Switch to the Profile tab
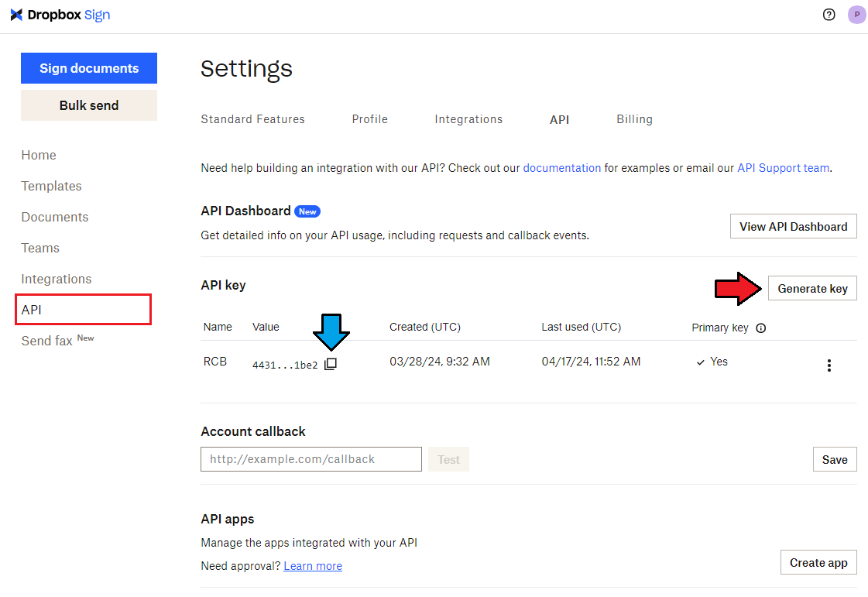The height and width of the screenshot is (597, 868). tap(370, 119)
